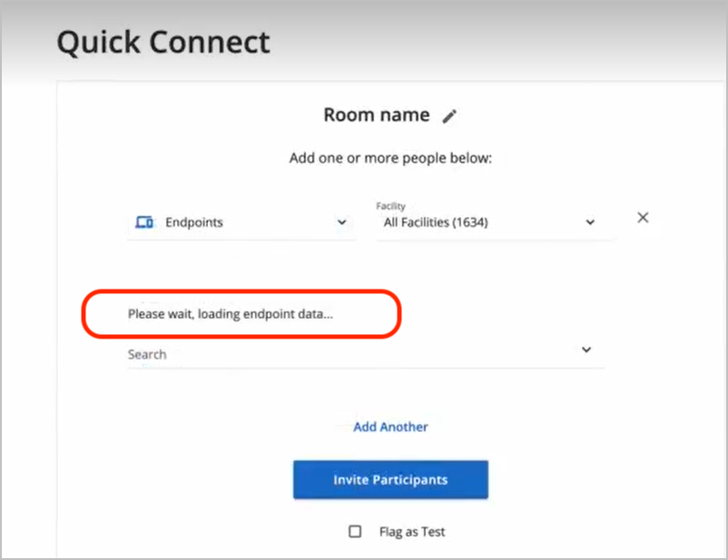Click the 'Please wait, loading endpoint data...' message
Screen dimensions: 728x560
point(231,314)
